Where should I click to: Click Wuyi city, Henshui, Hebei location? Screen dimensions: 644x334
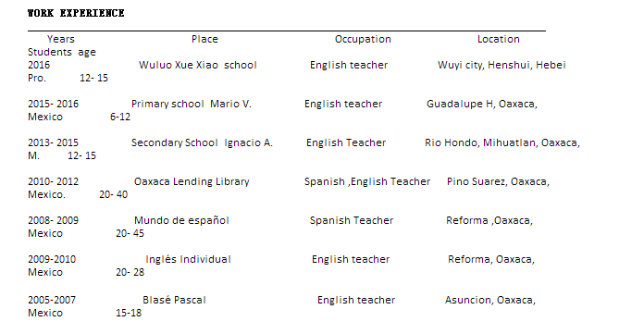point(502,65)
